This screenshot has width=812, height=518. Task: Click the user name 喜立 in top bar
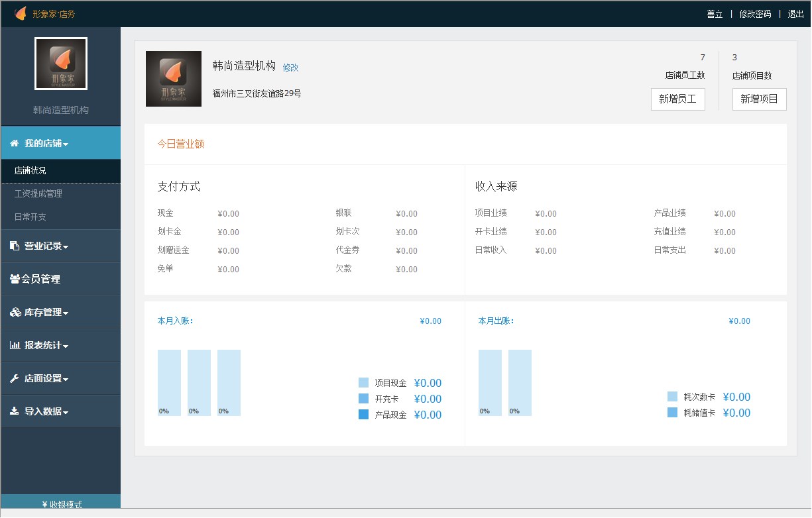[715, 14]
